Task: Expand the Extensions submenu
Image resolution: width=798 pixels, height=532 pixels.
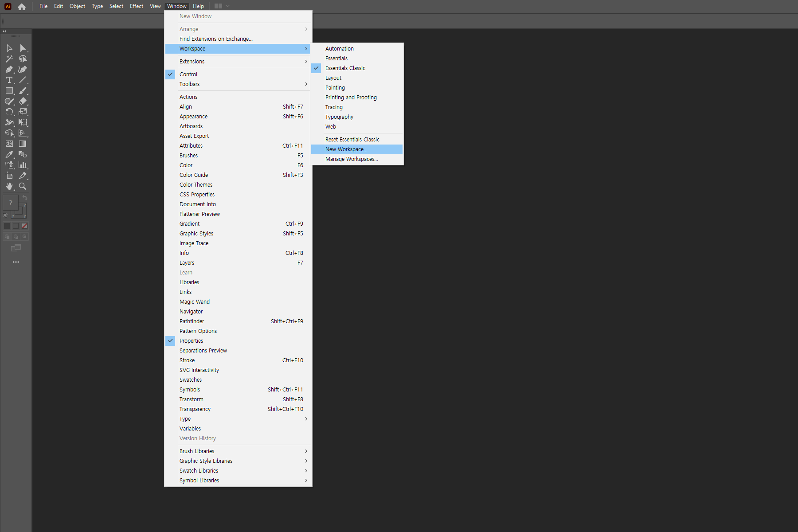Action: 239,62
